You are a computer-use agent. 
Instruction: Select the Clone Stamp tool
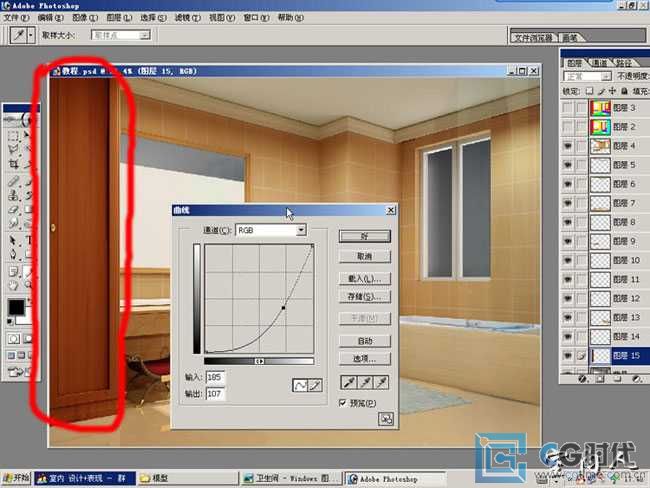click(13, 195)
